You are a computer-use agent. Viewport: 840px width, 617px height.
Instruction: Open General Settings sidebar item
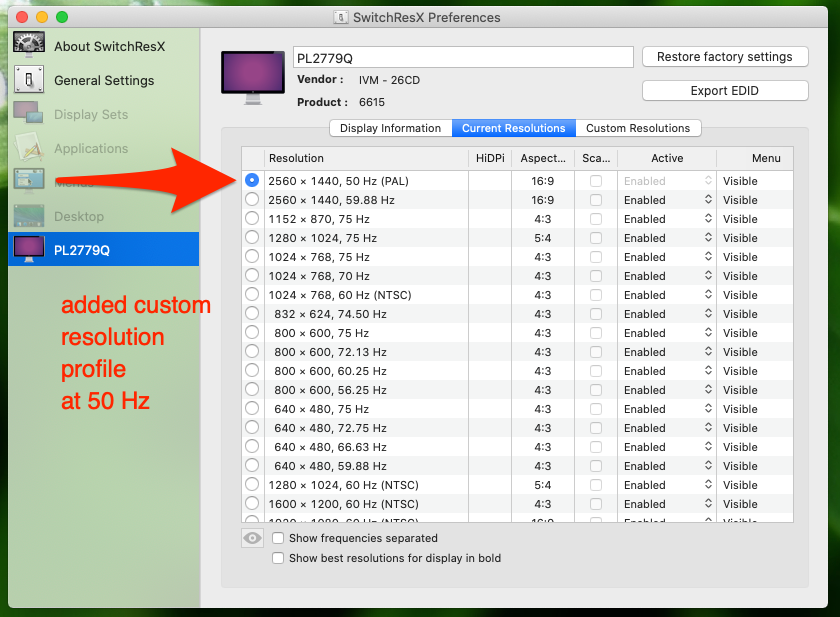pyautogui.click(x=104, y=80)
